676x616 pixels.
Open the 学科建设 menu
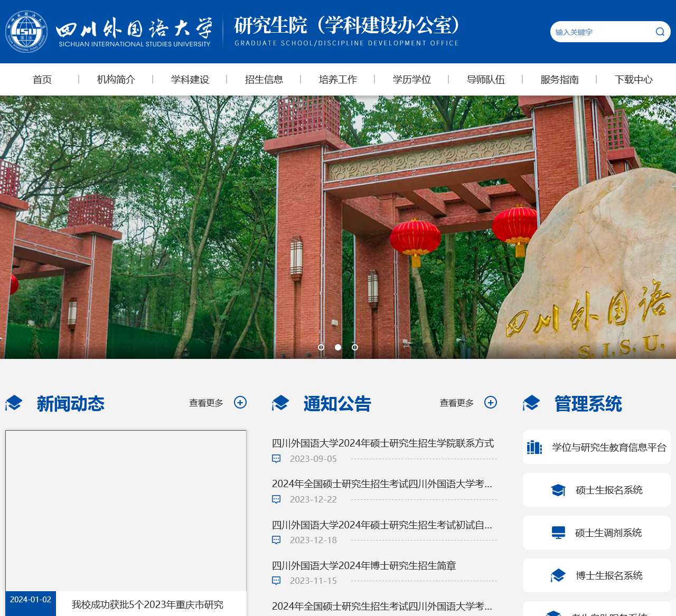(x=190, y=79)
